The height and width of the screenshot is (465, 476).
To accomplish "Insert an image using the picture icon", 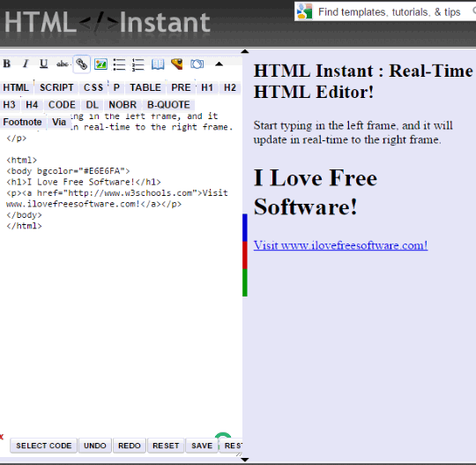I will tap(100, 64).
